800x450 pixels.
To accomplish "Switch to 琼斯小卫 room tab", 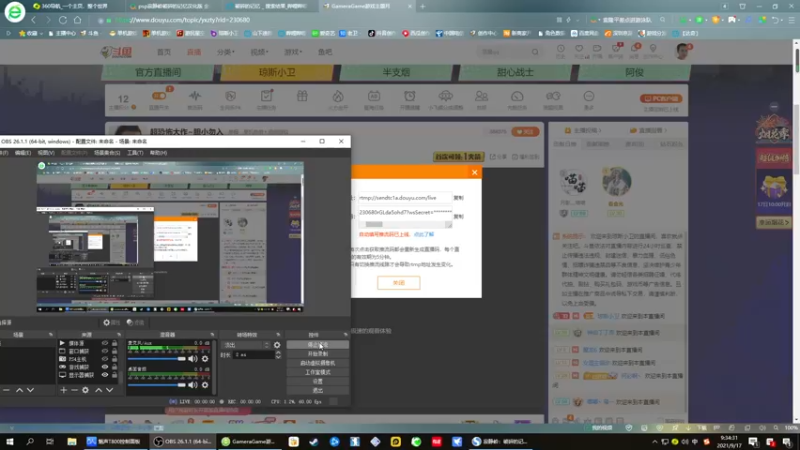I will click(x=277, y=72).
